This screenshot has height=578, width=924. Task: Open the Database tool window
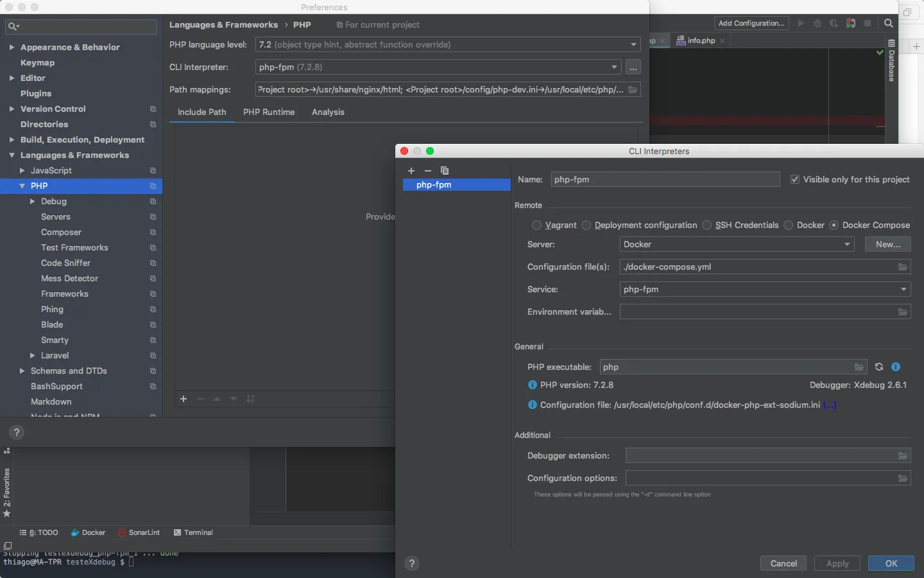891,61
